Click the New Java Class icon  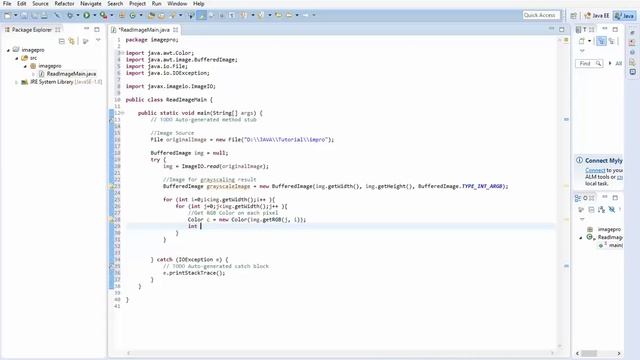pos(133,16)
